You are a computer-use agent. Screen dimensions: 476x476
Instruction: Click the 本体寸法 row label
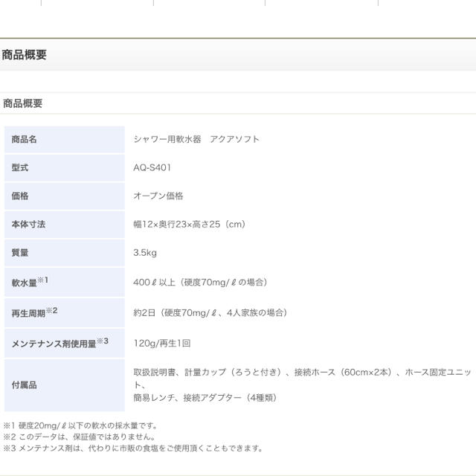(x=28, y=225)
